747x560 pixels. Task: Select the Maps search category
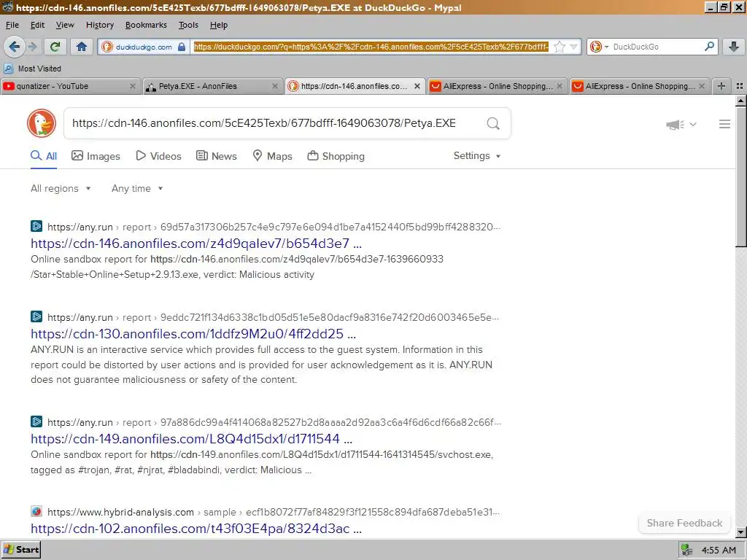coord(272,156)
